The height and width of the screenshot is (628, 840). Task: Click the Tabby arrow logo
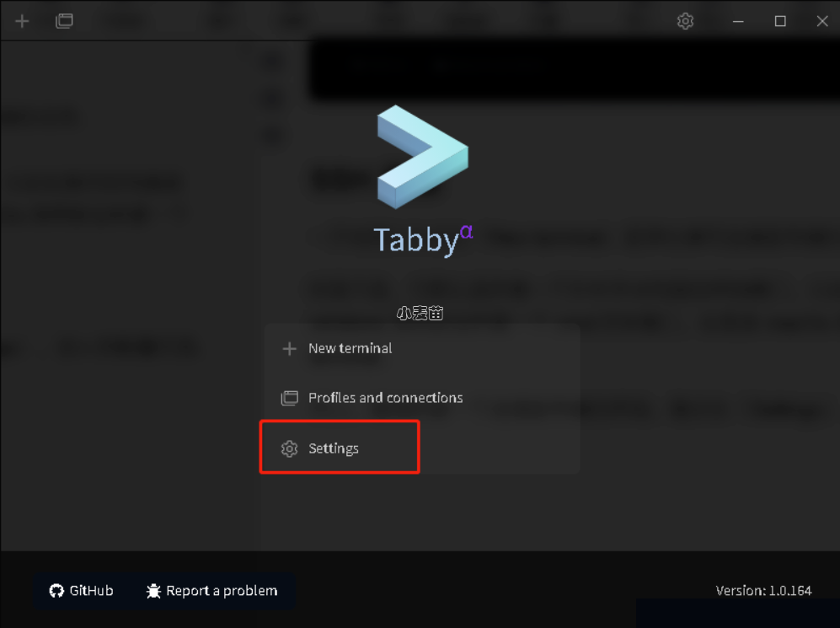pos(423,157)
